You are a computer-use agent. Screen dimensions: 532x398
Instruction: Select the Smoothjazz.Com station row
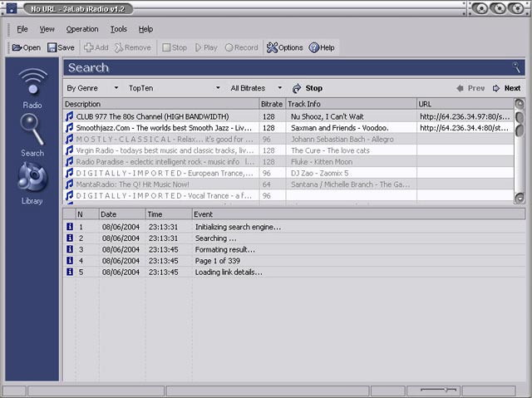click(x=288, y=128)
